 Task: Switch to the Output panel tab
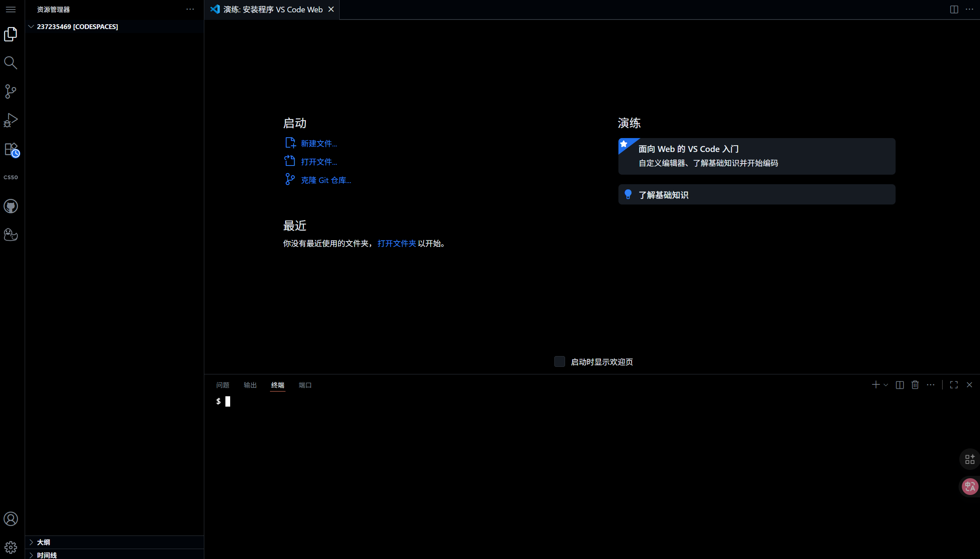click(x=250, y=385)
